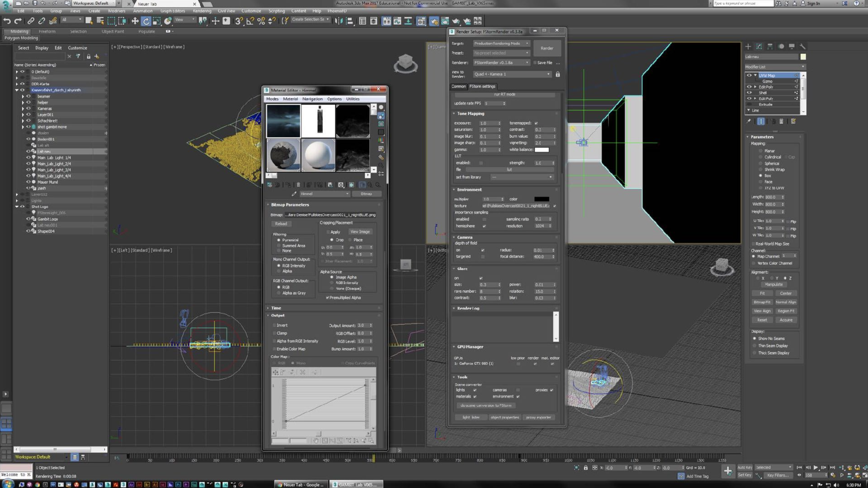868x488 pixels.
Task: Click the Angle Snap toggle icon
Action: [x=250, y=21]
